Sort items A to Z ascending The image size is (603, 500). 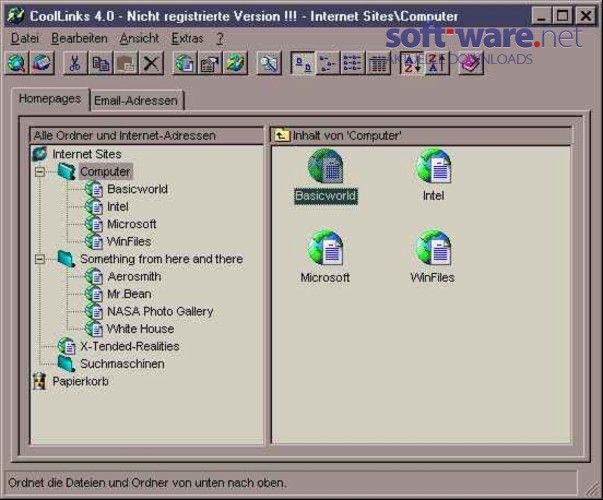point(412,63)
